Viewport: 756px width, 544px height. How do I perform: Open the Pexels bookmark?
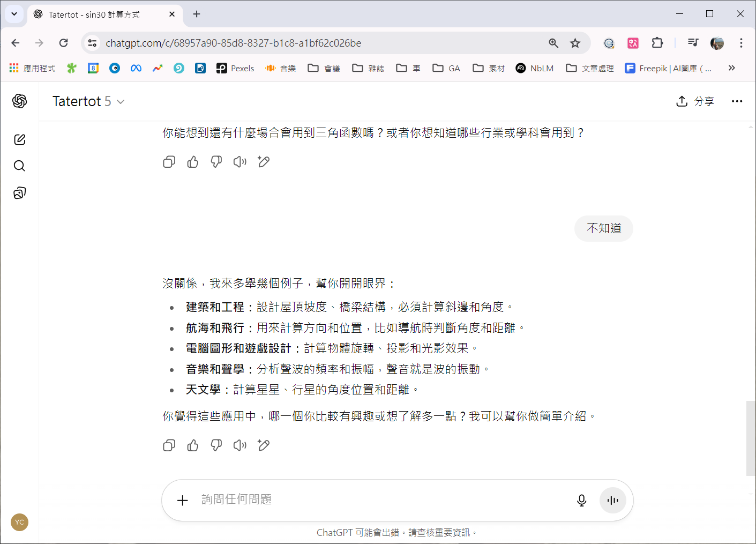tap(235, 68)
